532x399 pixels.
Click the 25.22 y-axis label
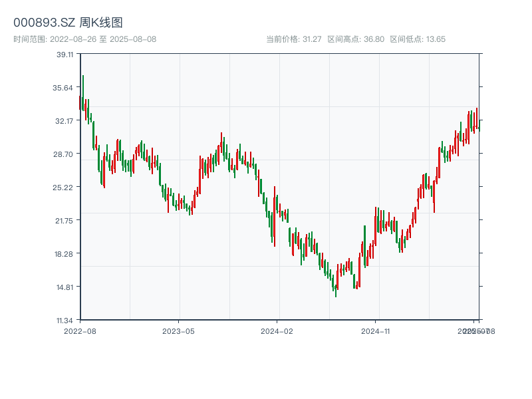click(65, 188)
